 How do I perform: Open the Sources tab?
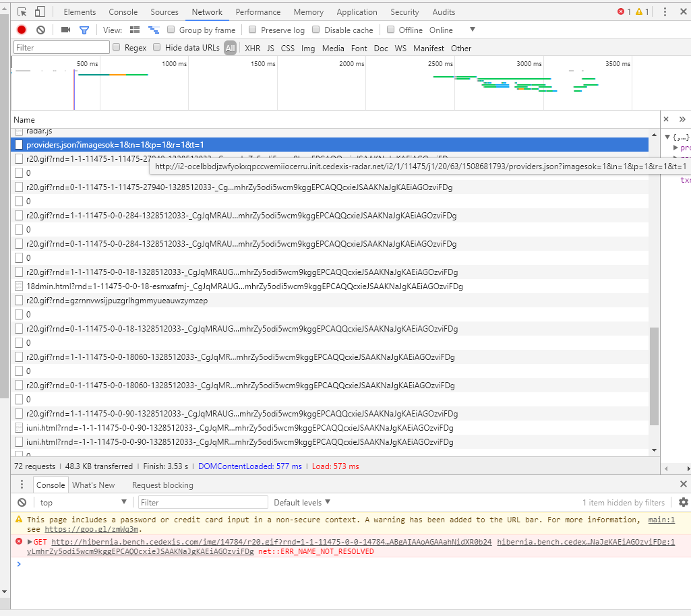point(164,12)
